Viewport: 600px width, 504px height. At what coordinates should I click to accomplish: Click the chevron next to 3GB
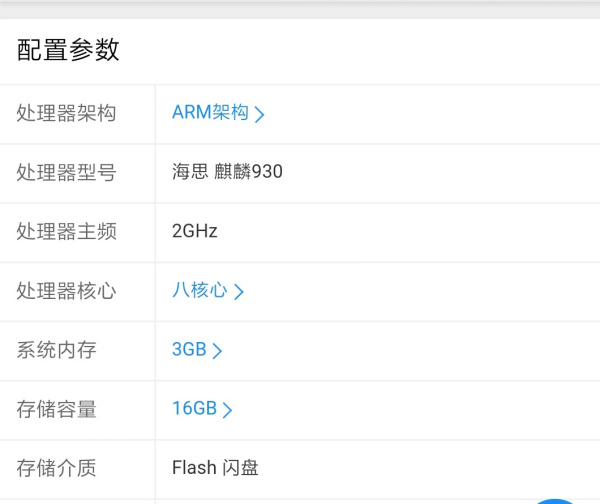(x=217, y=351)
